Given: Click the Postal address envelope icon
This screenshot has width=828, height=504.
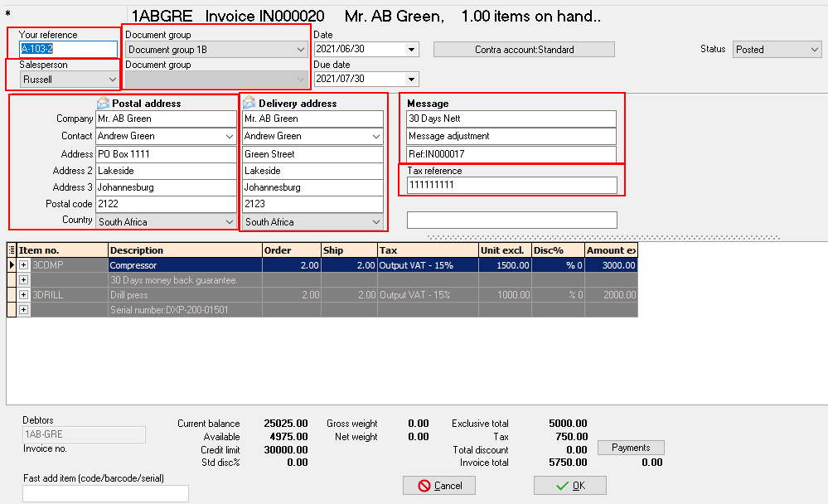Looking at the screenshot, I should [x=103, y=104].
